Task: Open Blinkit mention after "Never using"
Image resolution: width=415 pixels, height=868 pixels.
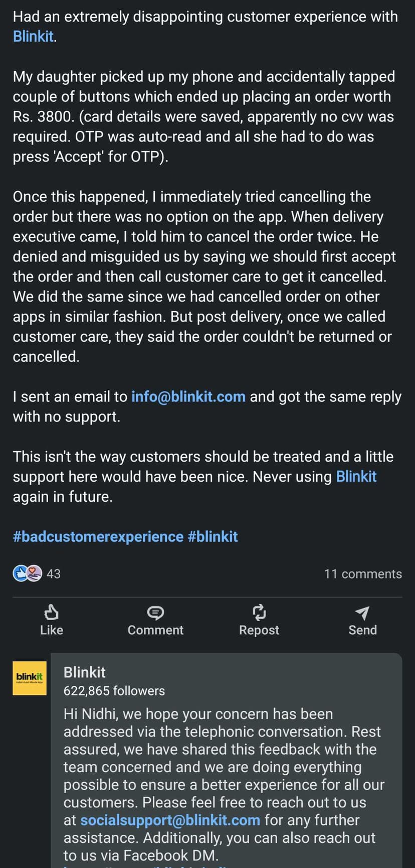Action: 356,476
